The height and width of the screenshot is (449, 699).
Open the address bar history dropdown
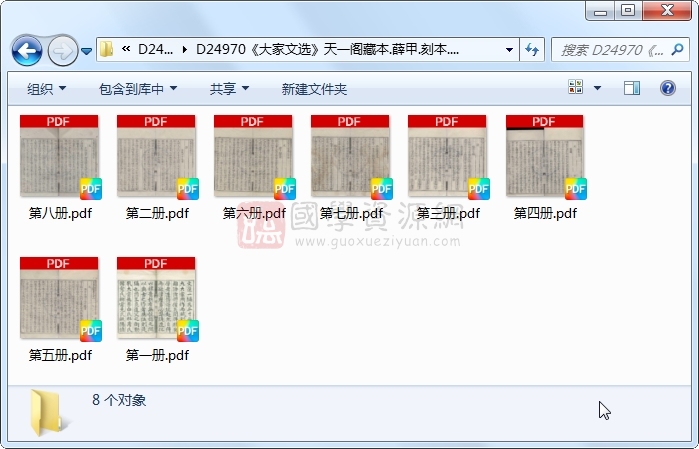(509, 49)
